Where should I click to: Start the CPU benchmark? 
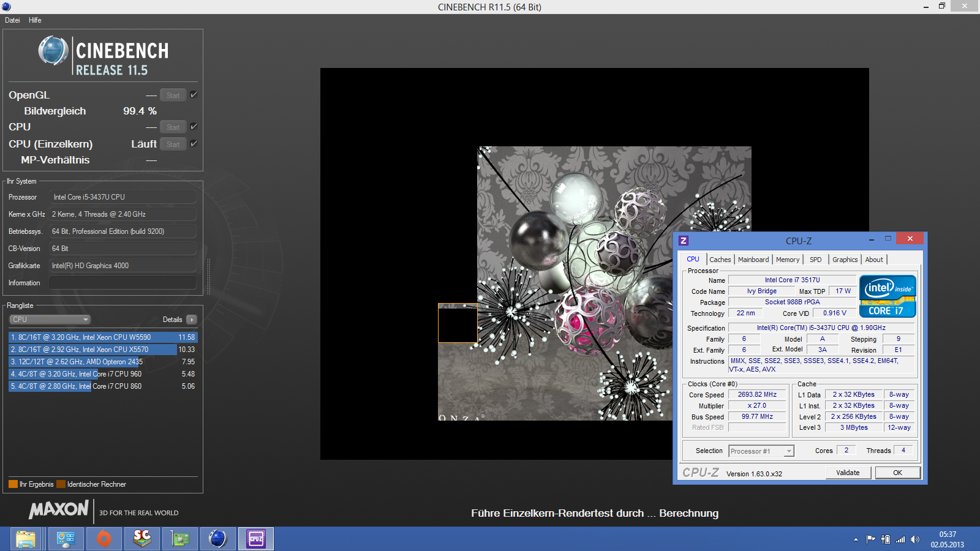[173, 127]
